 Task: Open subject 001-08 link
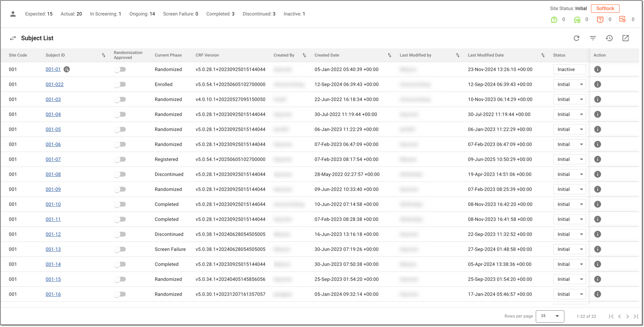pyautogui.click(x=53, y=174)
